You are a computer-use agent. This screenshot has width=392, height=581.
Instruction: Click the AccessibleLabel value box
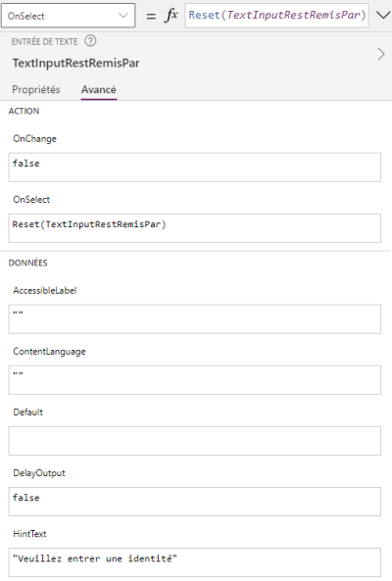(x=194, y=319)
